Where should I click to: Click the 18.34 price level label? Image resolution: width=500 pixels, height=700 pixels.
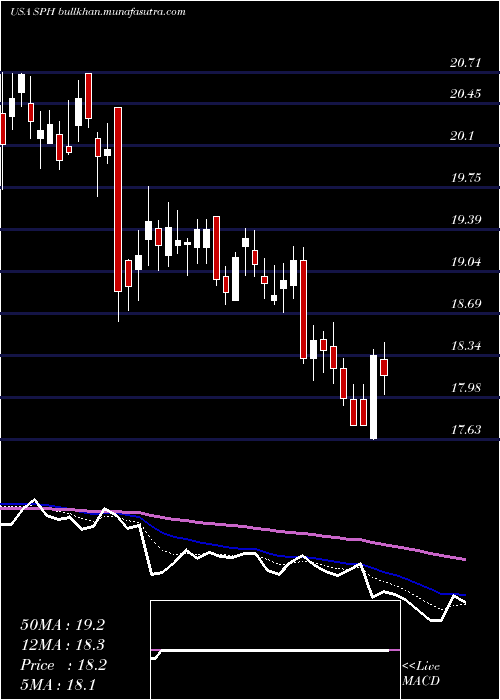pyautogui.click(x=466, y=346)
